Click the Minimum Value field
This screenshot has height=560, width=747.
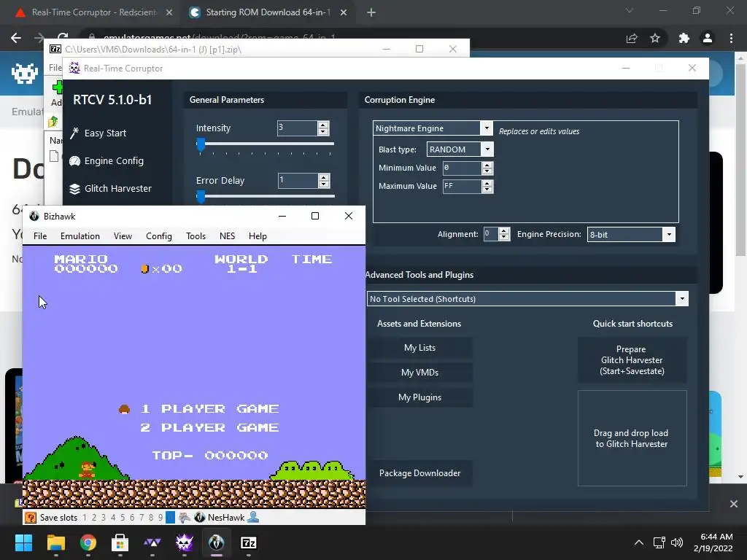coord(462,168)
